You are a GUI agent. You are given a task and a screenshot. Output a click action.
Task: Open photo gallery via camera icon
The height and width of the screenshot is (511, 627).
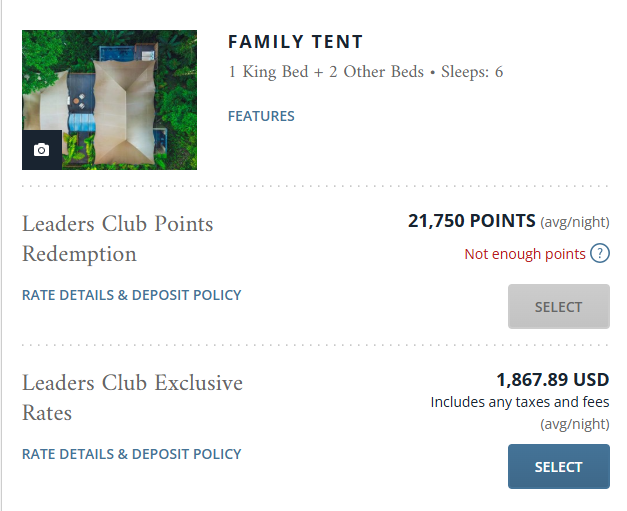point(42,150)
